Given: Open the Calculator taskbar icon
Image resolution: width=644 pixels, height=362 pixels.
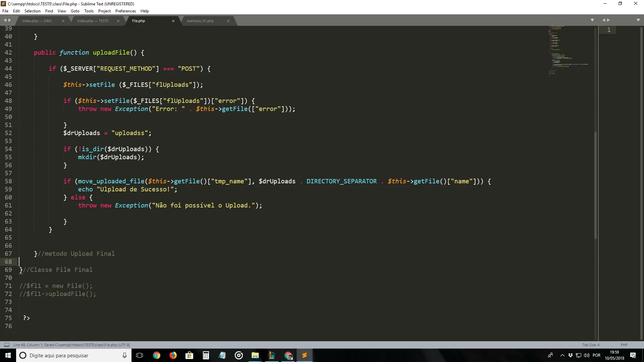Looking at the screenshot, I should coord(206,355).
